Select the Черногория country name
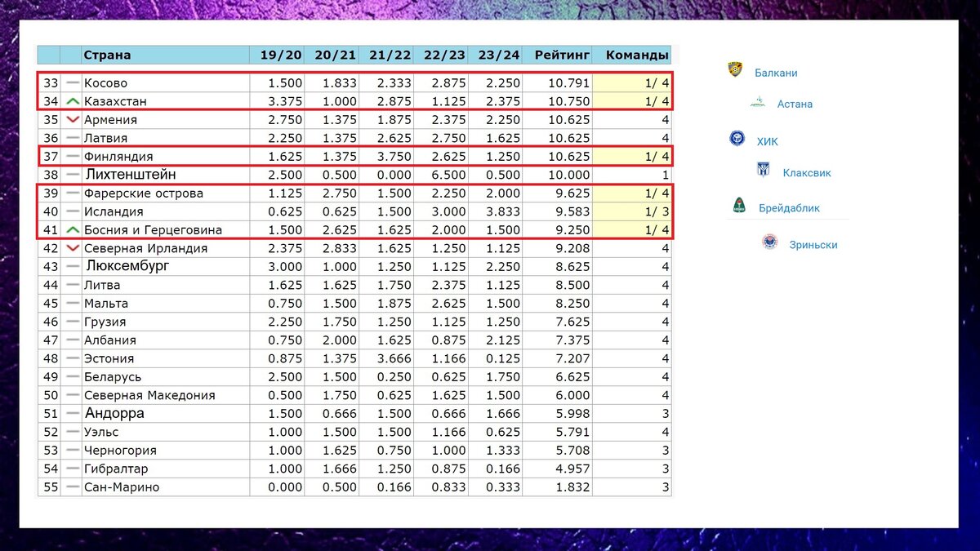This screenshot has width=980, height=551. pos(120,450)
